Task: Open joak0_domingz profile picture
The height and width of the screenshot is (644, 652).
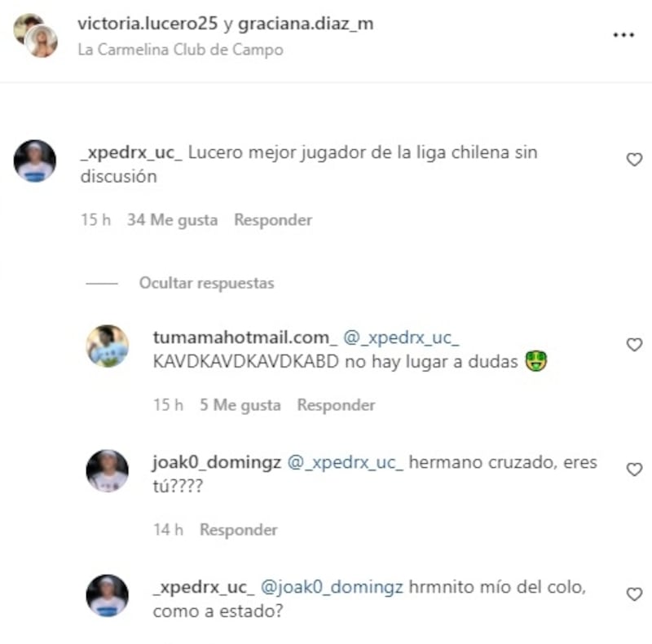Action: click(108, 471)
